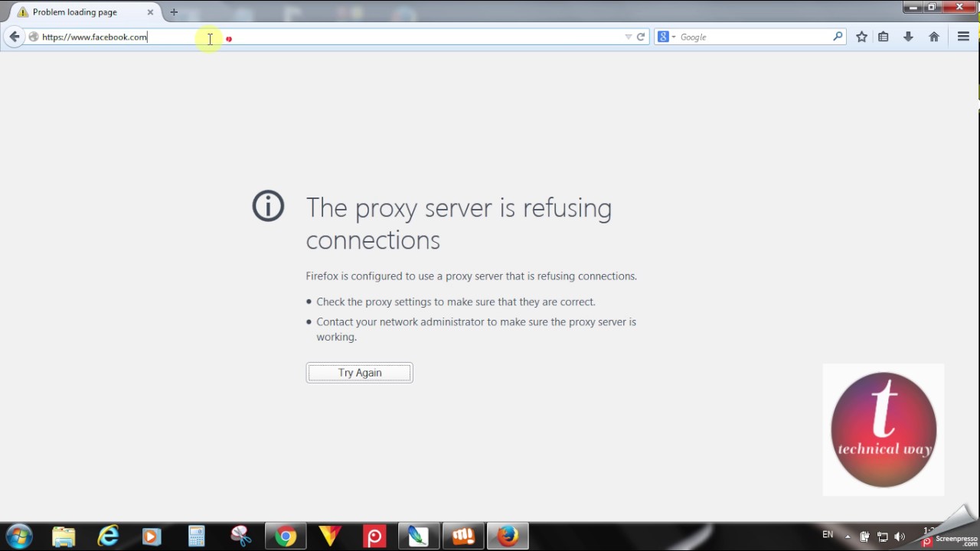This screenshot has height=551, width=980.
Task: Open the URL history dropdown arrow
Action: point(628,37)
